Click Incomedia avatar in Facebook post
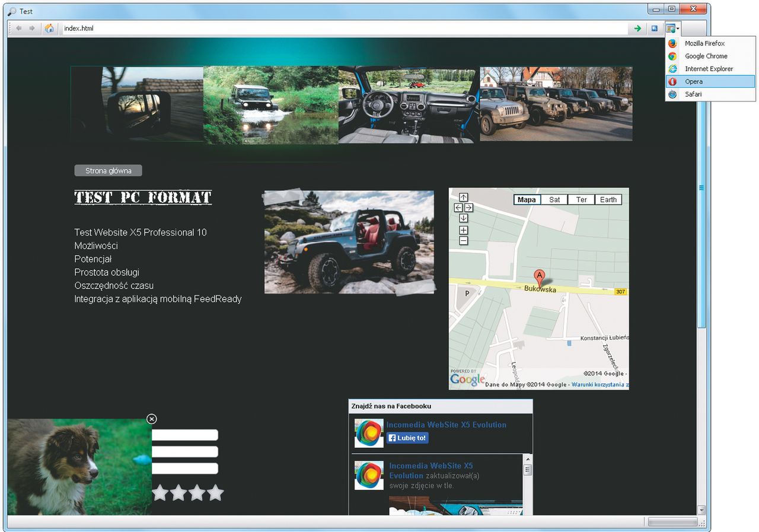Image resolution: width=759 pixels, height=532 pixels. click(369, 475)
